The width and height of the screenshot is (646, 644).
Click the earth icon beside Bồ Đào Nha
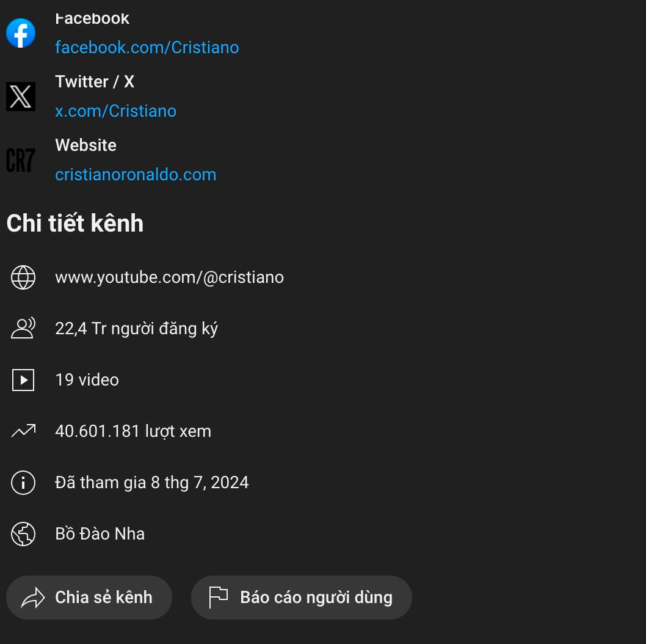(x=23, y=534)
